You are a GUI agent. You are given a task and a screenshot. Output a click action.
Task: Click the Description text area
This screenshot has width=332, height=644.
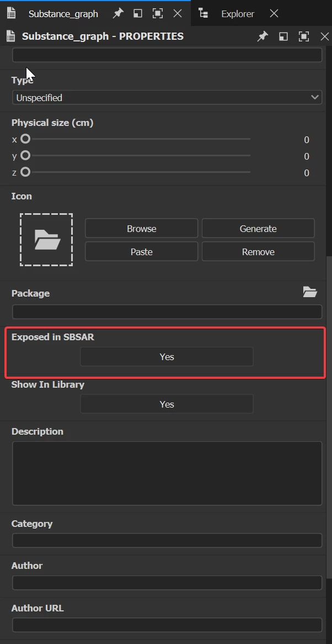click(167, 473)
